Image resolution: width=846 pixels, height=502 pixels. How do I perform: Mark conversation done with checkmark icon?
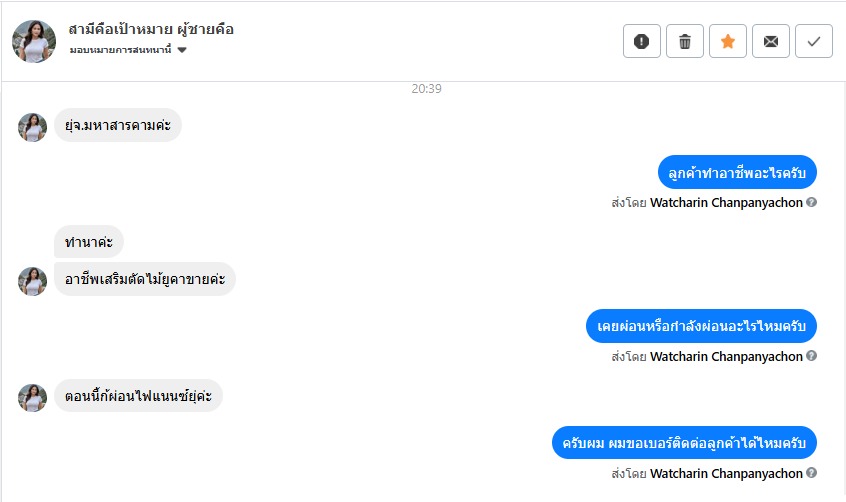814,41
